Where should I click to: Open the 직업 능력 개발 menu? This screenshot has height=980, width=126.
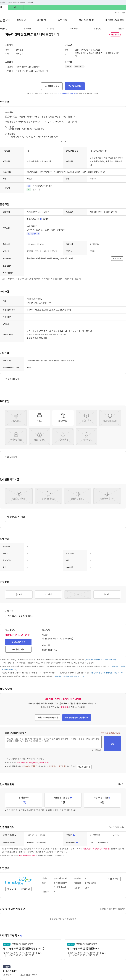(x=86, y=20)
